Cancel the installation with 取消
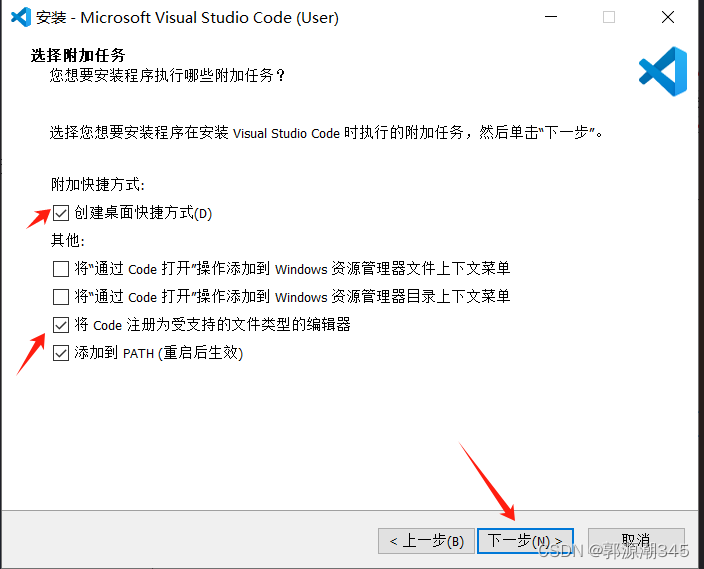 (x=636, y=541)
